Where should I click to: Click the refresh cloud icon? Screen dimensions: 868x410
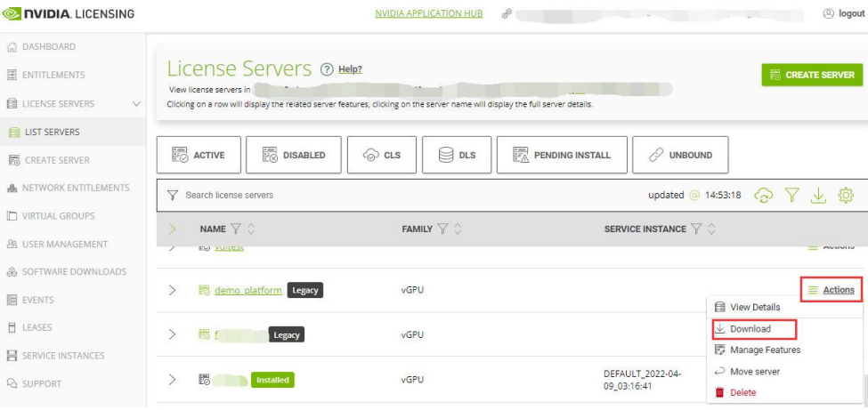[763, 195]
